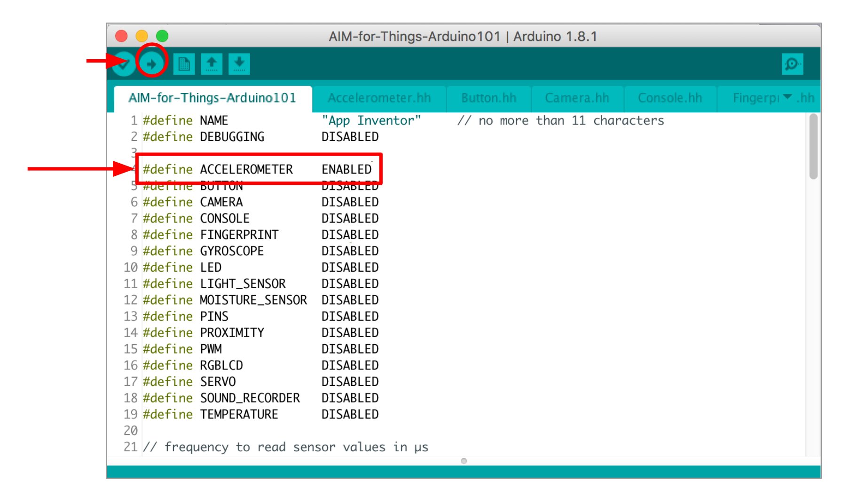Click DISABLED on the PINS line

click(350, 316)
